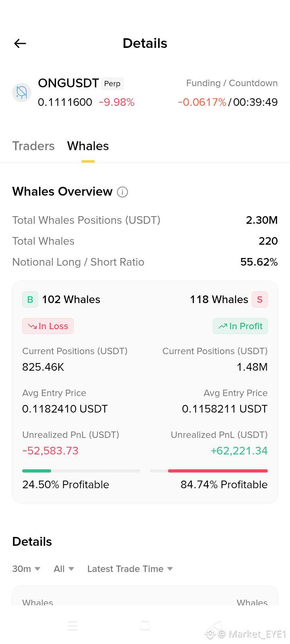Expand Latest Trade Time sort dropdown
Image resolution: width=290 pixels, height=644 pixels.
130,569
